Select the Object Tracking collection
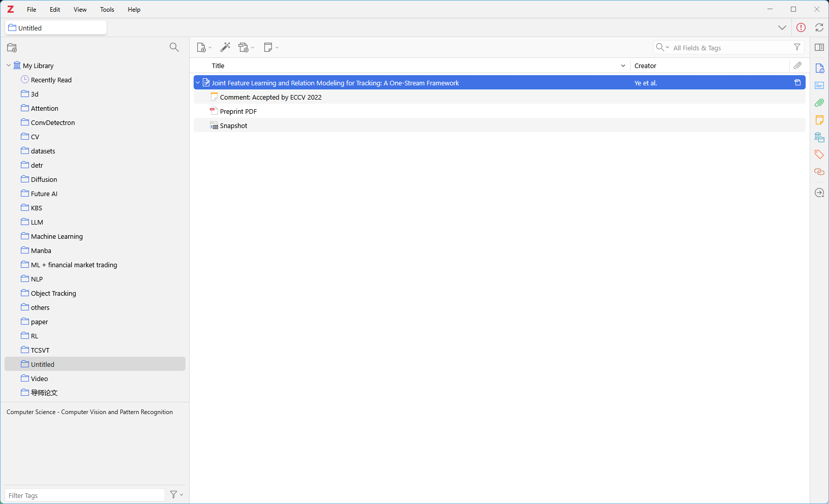The width and height of the screenshot is (829, 504). click(x=95, y=293)
